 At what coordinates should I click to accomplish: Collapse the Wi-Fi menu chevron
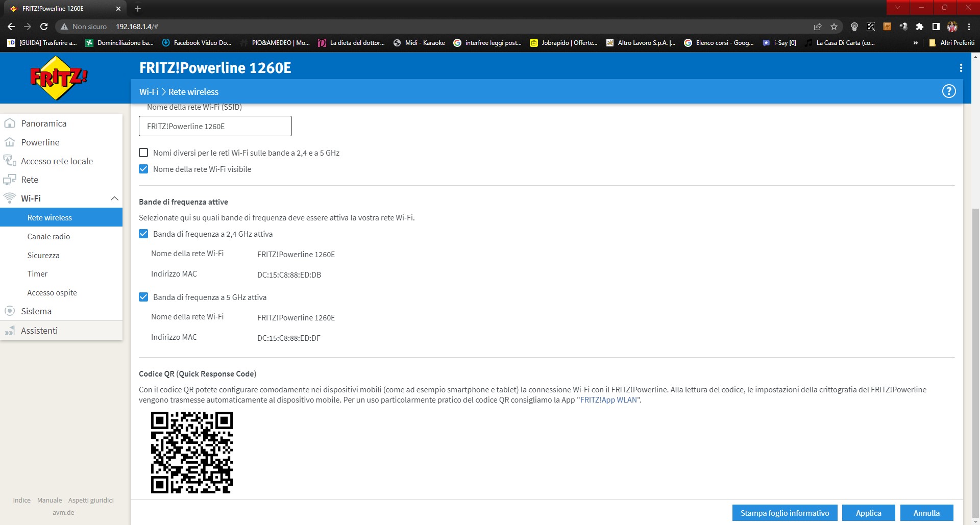click(x=114, y=198)
